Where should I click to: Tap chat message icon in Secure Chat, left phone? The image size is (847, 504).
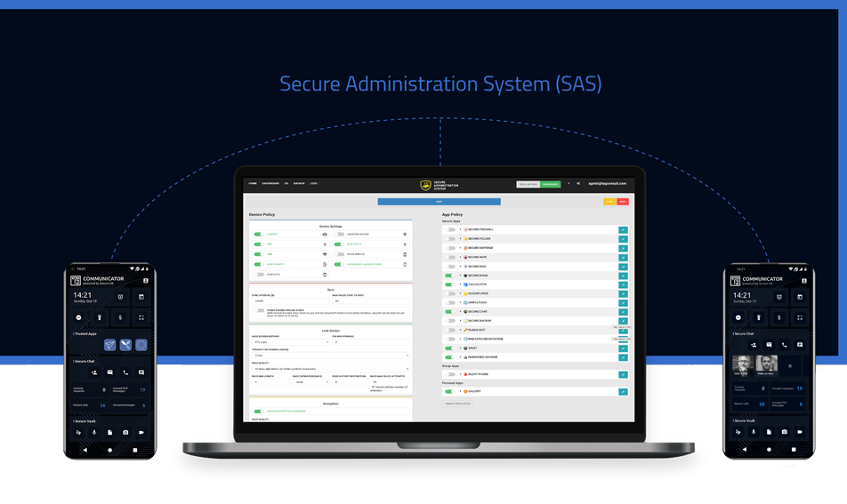141,372
